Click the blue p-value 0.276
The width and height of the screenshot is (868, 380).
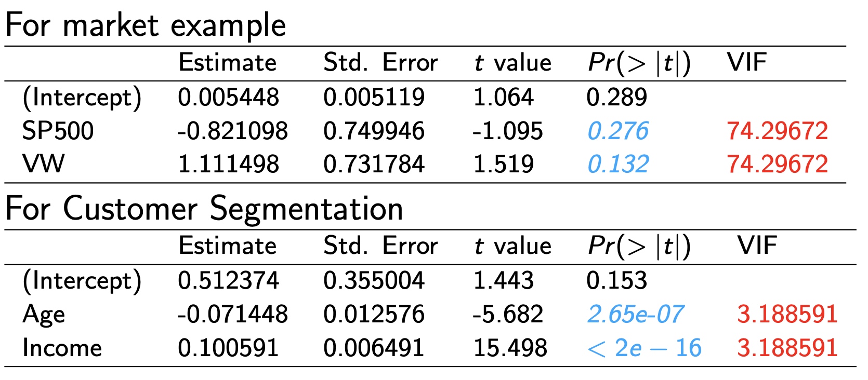(x=617, y=131)
